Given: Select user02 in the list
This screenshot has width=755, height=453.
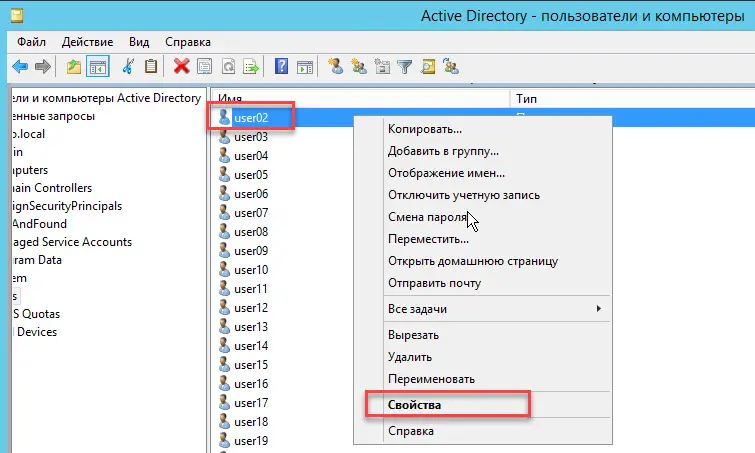Looking at the screenshot, I should [251, 118].
